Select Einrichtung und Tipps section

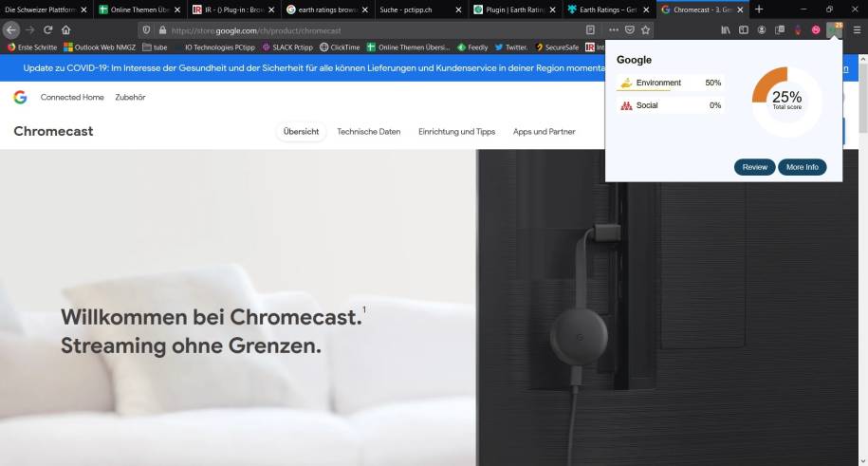456,131
